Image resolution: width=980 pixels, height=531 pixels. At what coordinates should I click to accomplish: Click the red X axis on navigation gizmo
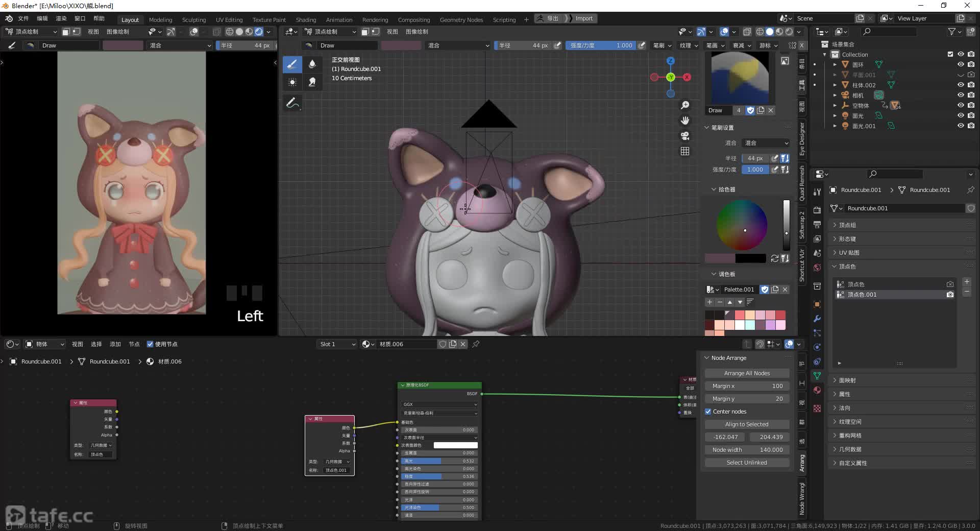[687, 77]
